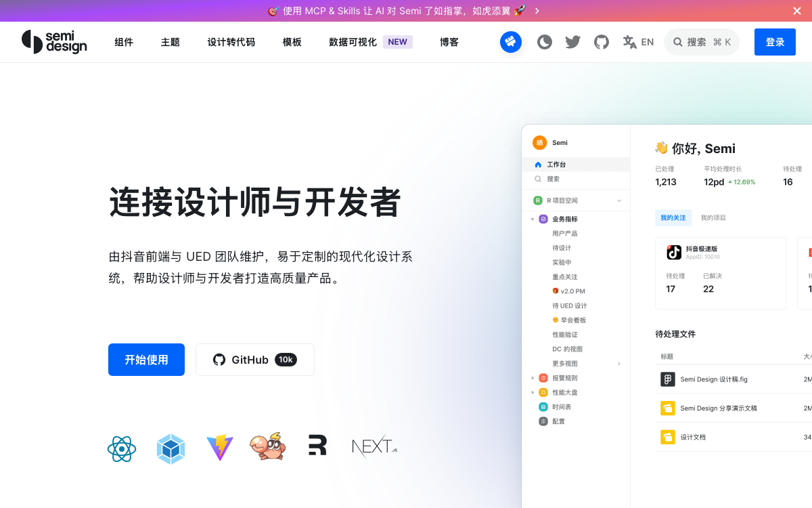The height and width of the screenshot is (508, 812).
Task: Open the Twitter icon link
Action: [x=573, y=42]
